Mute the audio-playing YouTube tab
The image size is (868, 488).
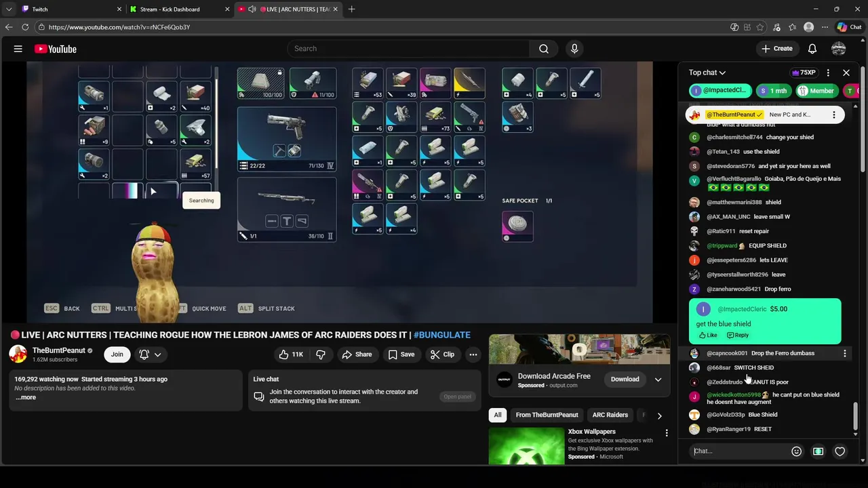click(x=252, y=9)
